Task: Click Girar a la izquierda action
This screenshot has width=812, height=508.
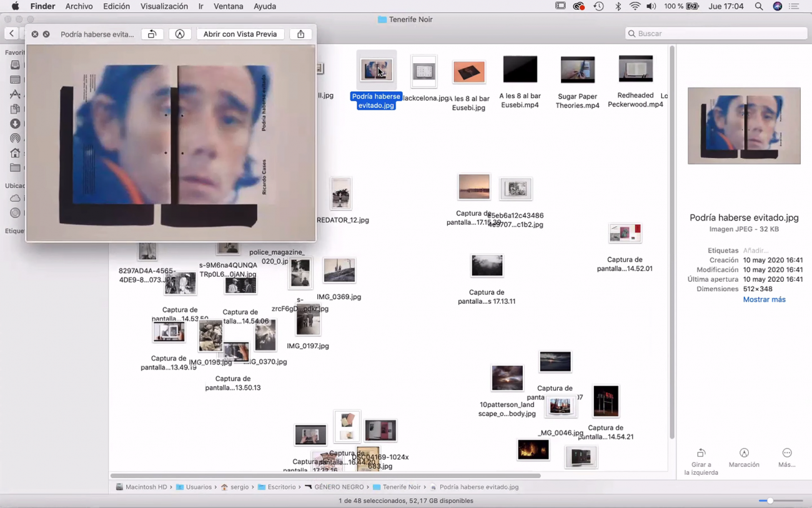Action: 701,461
